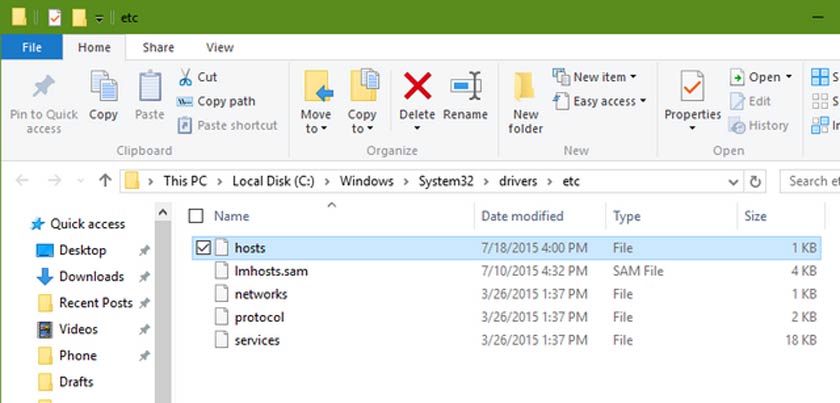Image resolution: width=840 pixels, height=403 pixels.
Task: Click the title bar New folder quick icon
Action: (79, 18)
